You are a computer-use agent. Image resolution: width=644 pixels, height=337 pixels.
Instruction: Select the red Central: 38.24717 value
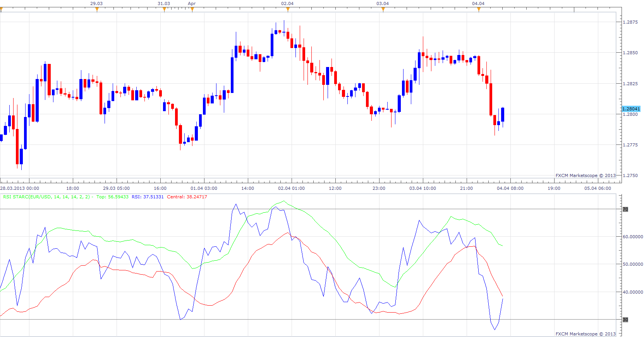click(187, 197)
